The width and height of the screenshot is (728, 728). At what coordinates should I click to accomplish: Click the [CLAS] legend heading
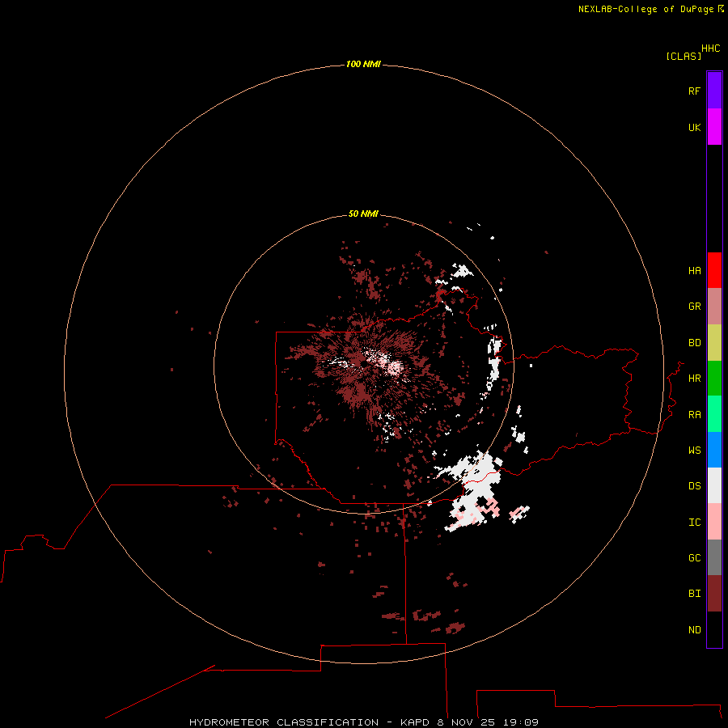point(684,56)
